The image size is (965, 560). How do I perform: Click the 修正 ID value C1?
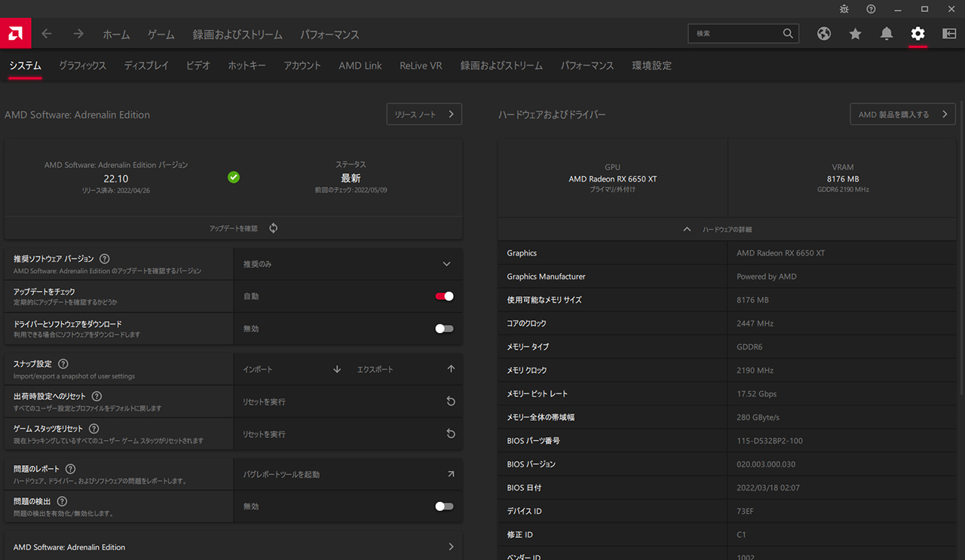(x=741, y=534)
